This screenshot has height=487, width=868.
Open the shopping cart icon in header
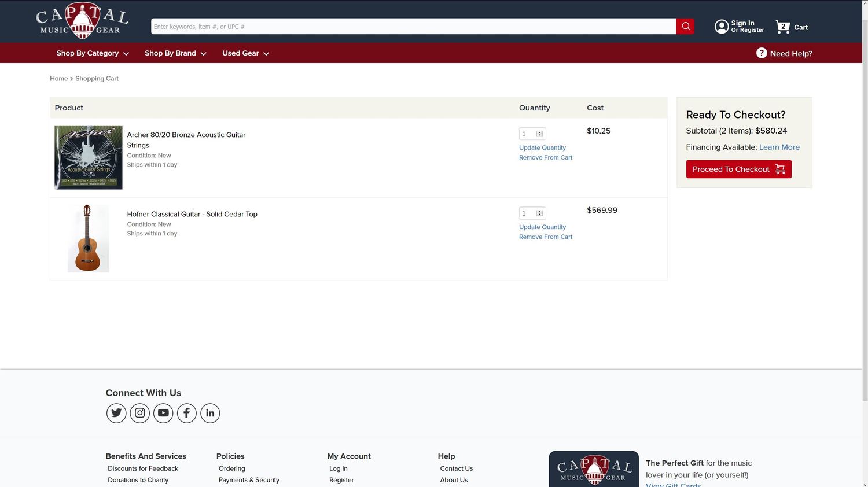coord(782,27)
